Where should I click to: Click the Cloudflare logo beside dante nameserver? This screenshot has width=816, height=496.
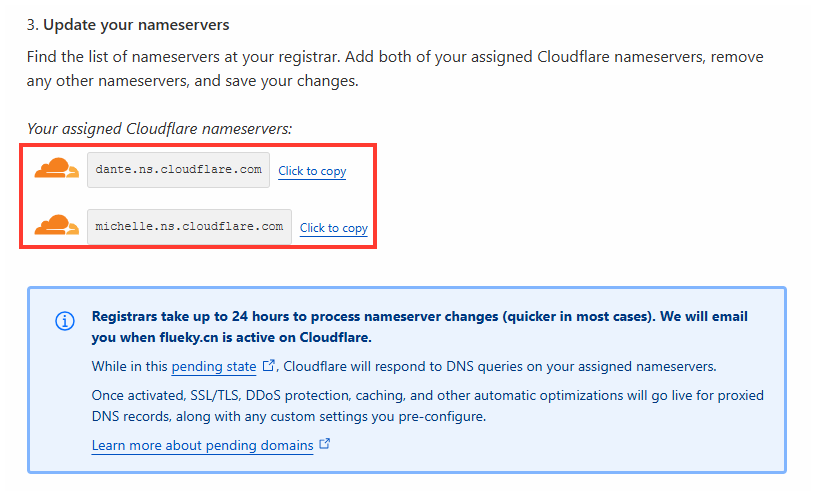pyautogui.click(x=57, y=170)
